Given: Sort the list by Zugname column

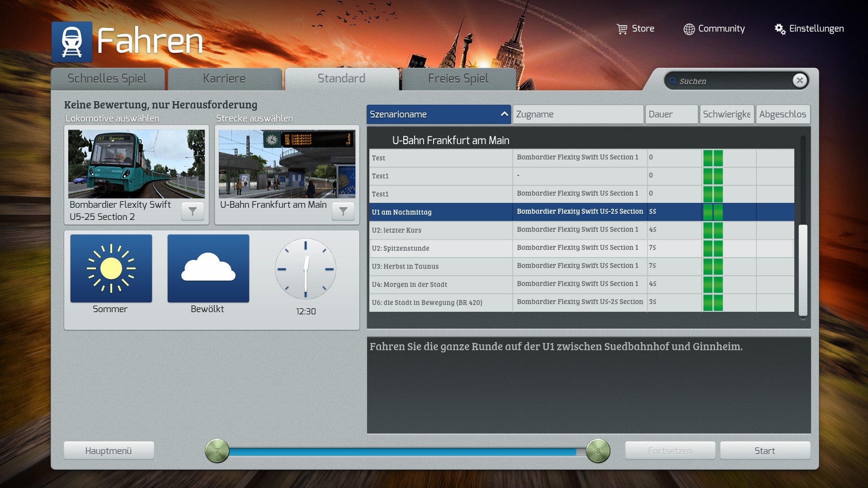Looking at the screenshot, I should pos(578,114).
